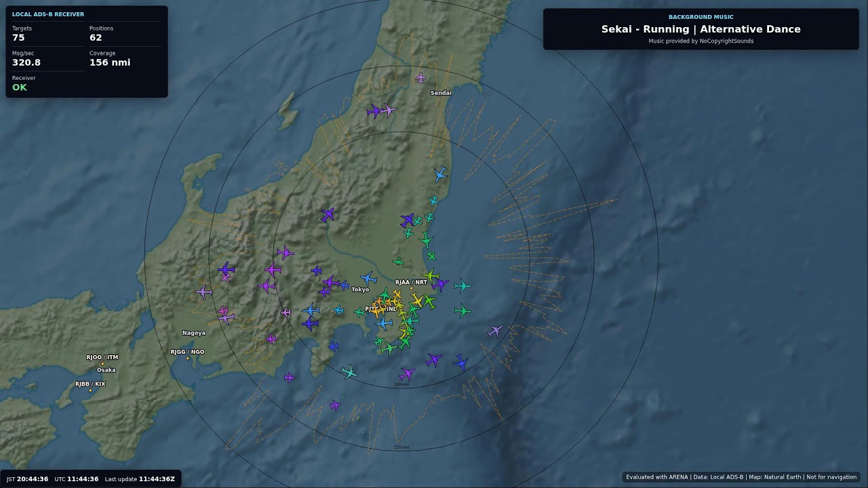
Task: Select the Nagoya city label
Action: (x=194, y=333)
